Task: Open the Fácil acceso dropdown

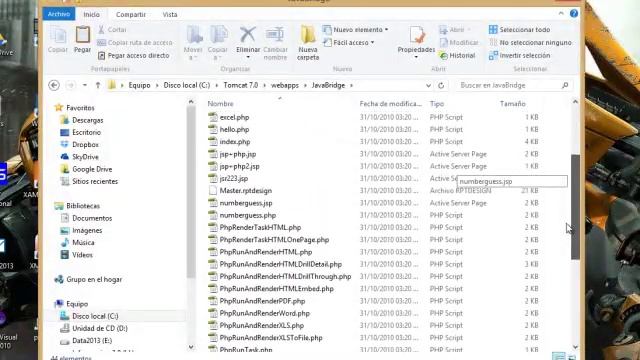Action: (349, 42)
